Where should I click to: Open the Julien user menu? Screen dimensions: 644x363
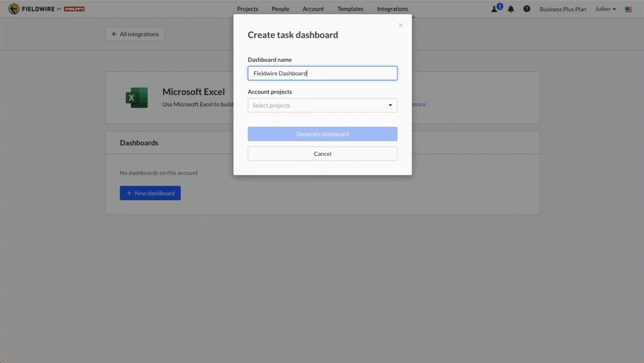point(605,9)
